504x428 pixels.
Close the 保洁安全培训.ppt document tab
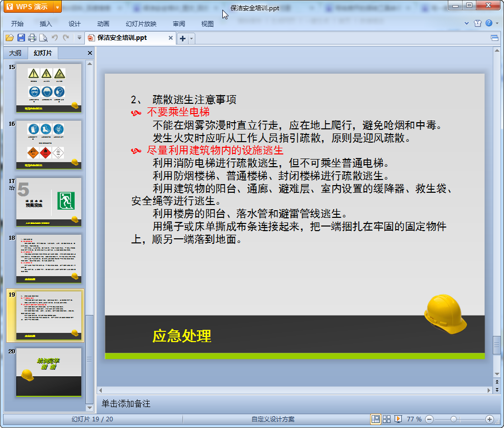tap(171, 38)
